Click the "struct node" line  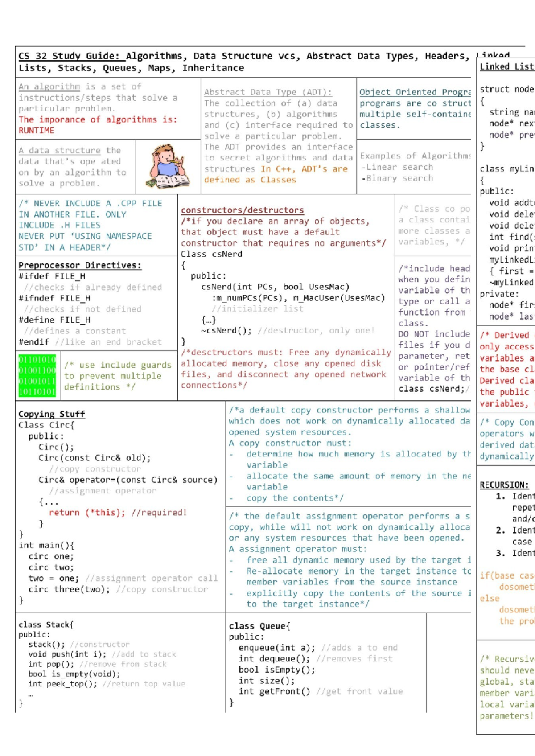(507, 89)
